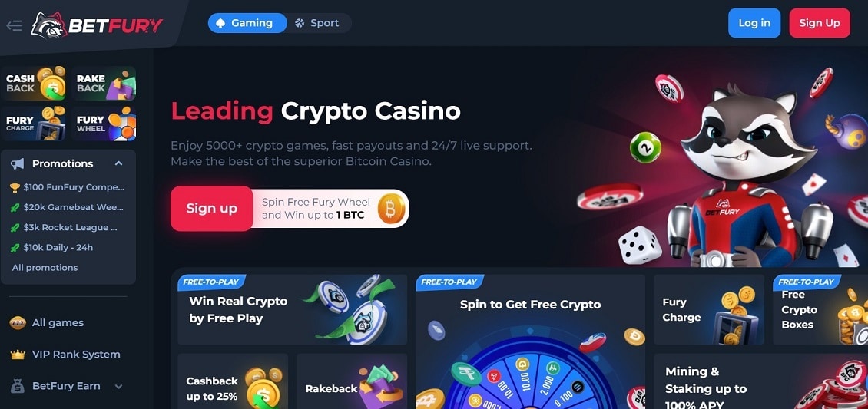Open the Rake Back bonus tile
Viewport: 868px width, 409px height.
pos(104,84)
